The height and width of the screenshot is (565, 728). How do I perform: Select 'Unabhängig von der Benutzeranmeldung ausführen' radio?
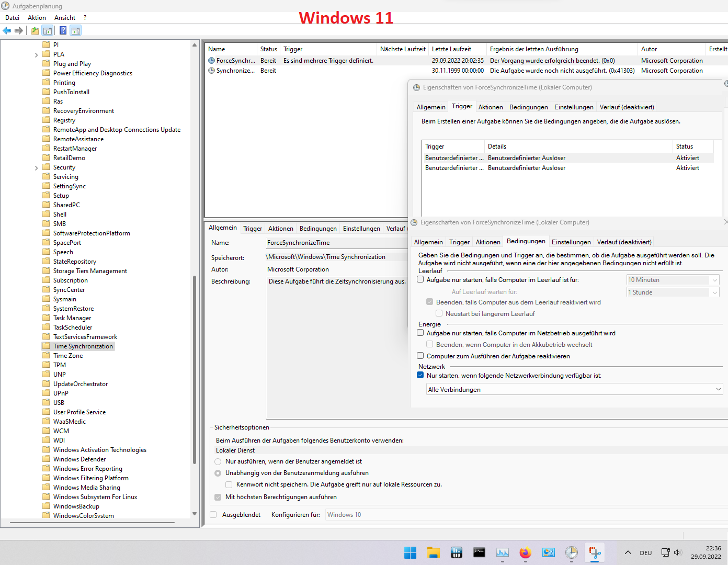click(x=218, y=473)
